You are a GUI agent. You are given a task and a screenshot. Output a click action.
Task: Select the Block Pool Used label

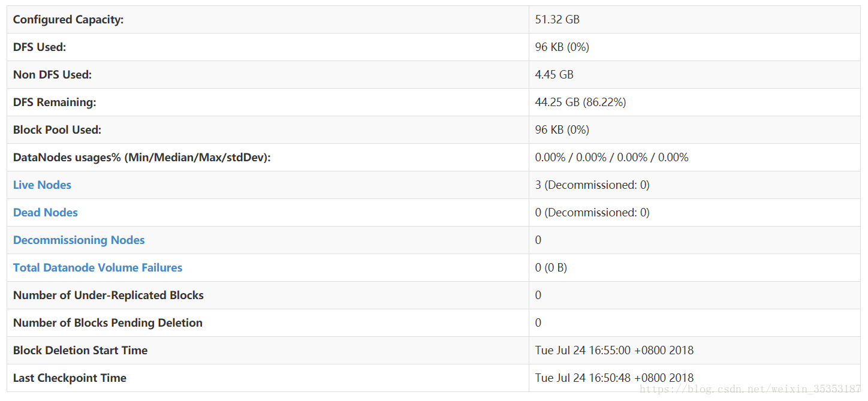[58, 130]
